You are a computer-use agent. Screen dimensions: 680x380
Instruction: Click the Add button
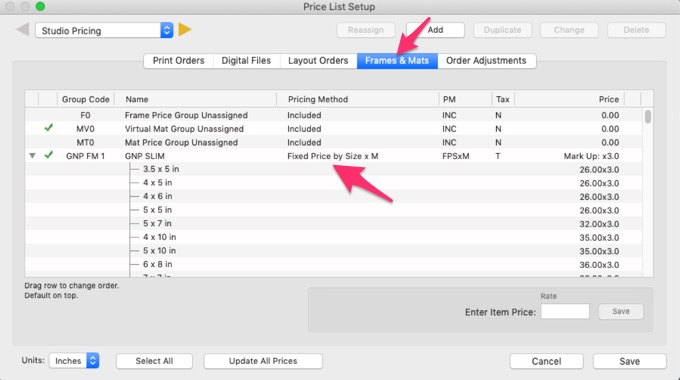(x=435, y=30)
